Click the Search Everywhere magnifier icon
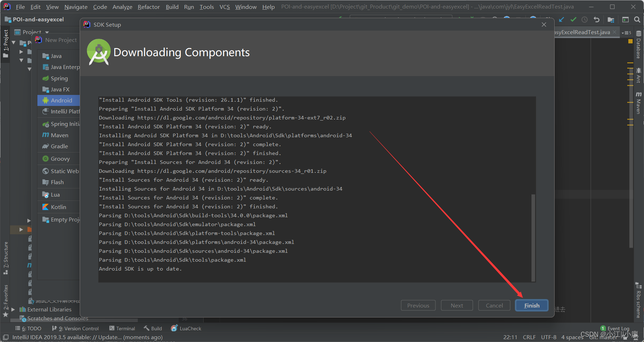 (x=637, y=20)
